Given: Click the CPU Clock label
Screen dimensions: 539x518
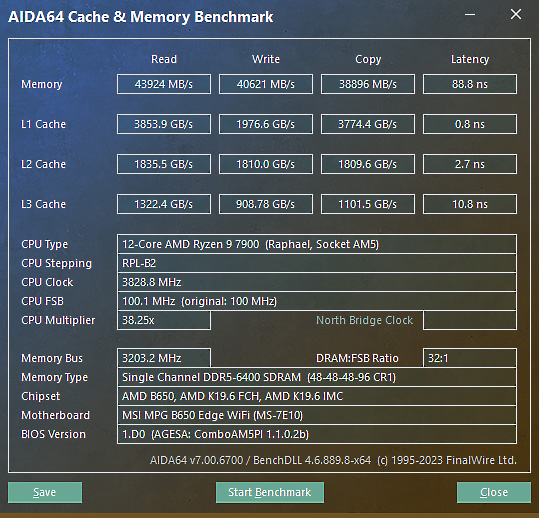Looking at the screenshot, I should [47, 282].
